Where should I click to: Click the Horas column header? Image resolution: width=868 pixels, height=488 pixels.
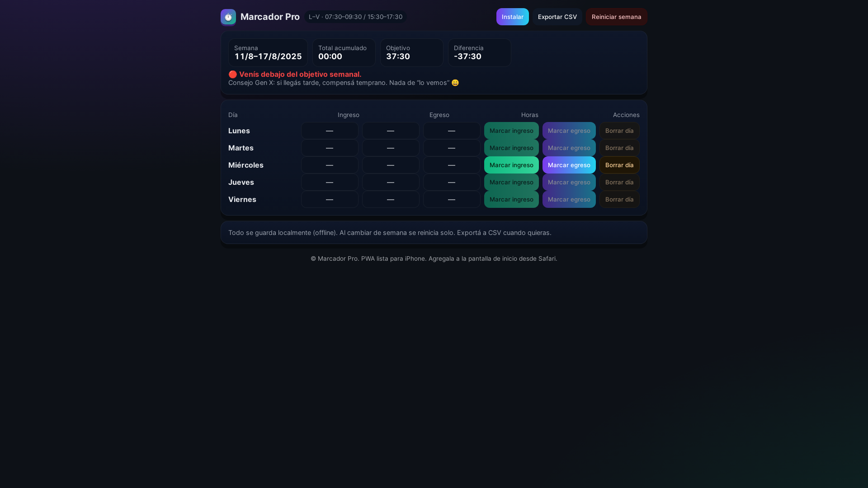coord(529,115)
